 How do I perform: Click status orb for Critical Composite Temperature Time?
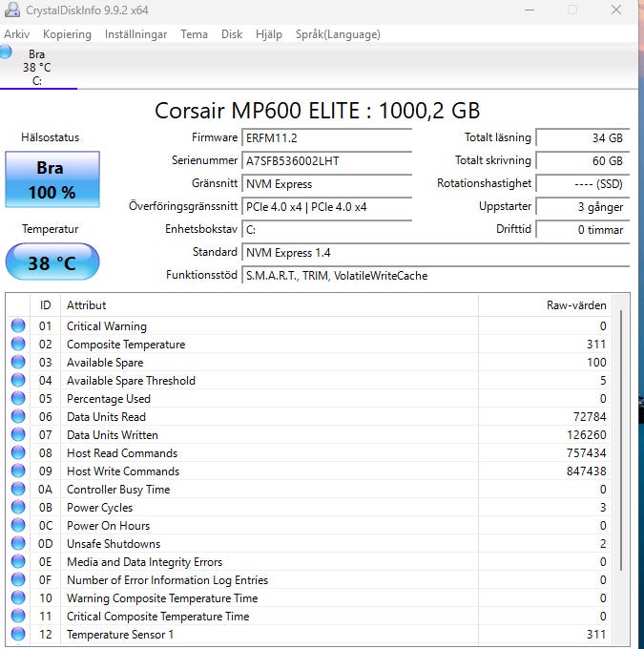18,616
